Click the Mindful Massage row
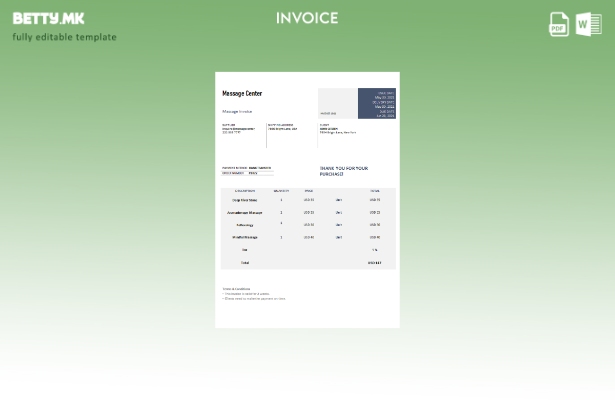This screenshot has width=615, height=400. 307,237
